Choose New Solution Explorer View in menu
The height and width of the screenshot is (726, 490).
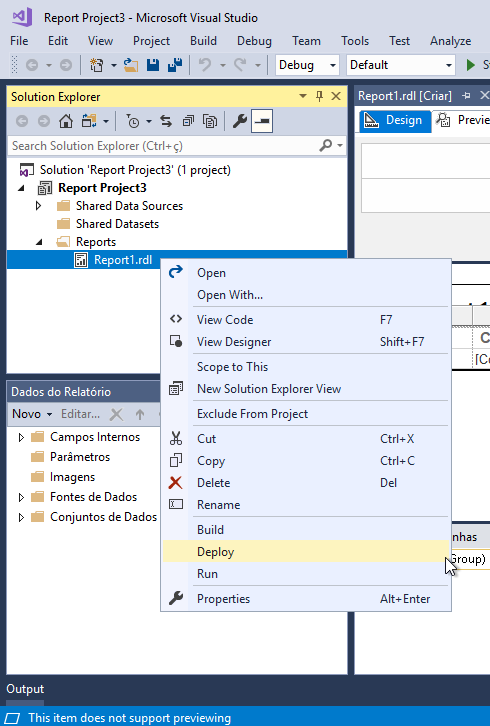(306, 388)
